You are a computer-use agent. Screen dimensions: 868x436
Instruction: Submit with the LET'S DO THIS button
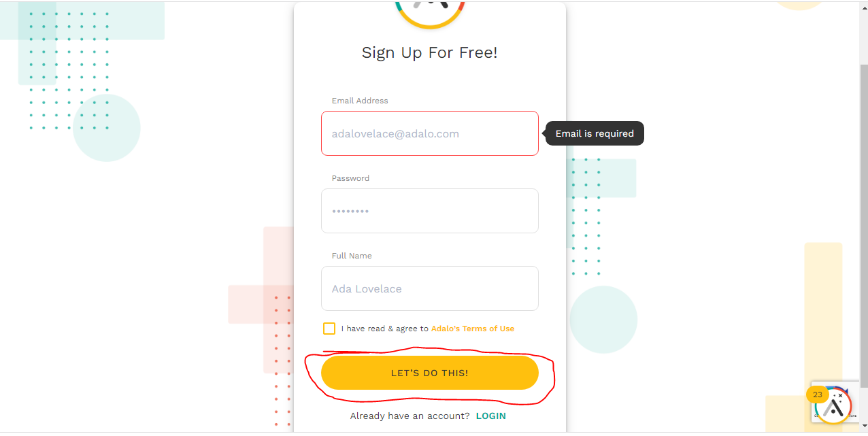[x=430, y=373]
